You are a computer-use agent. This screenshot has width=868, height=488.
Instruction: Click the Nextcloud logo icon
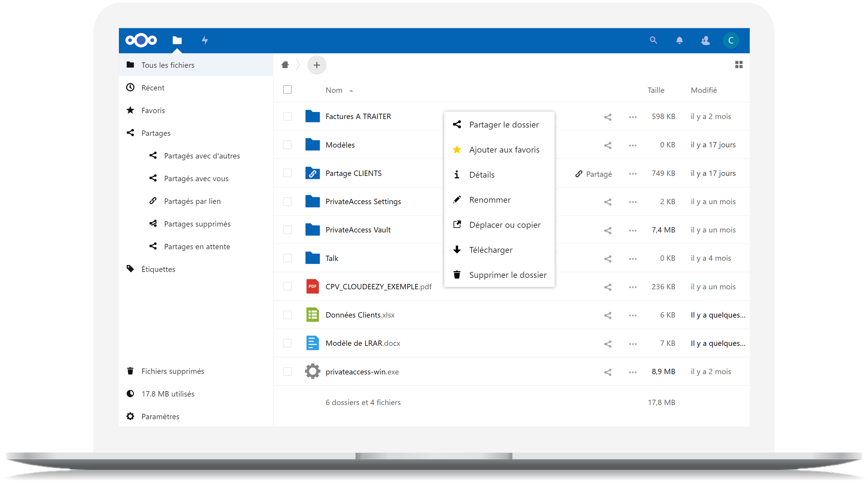click(x=141, y=40)
